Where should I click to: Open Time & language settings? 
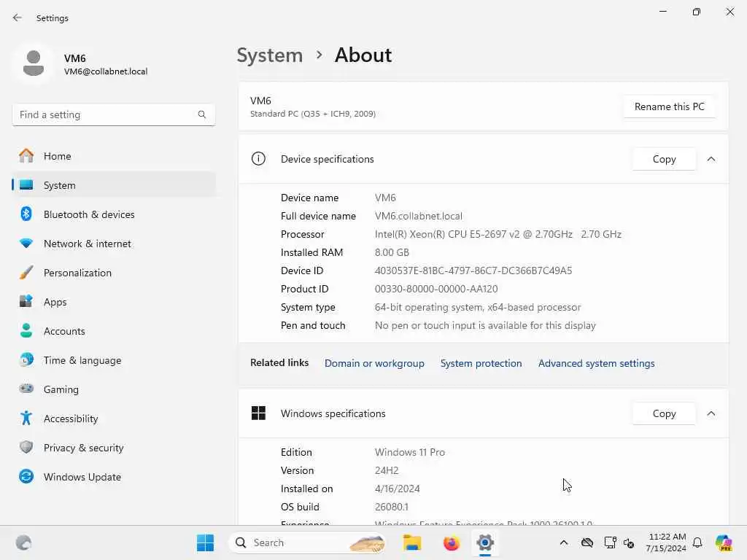pyautogui.click(x=113, y=359)
